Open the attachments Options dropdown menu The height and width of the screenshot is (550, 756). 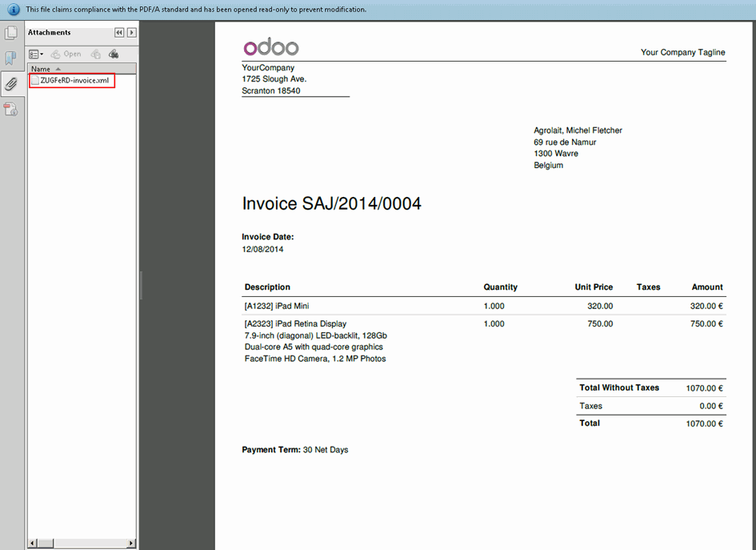click(x=36, y=54)
